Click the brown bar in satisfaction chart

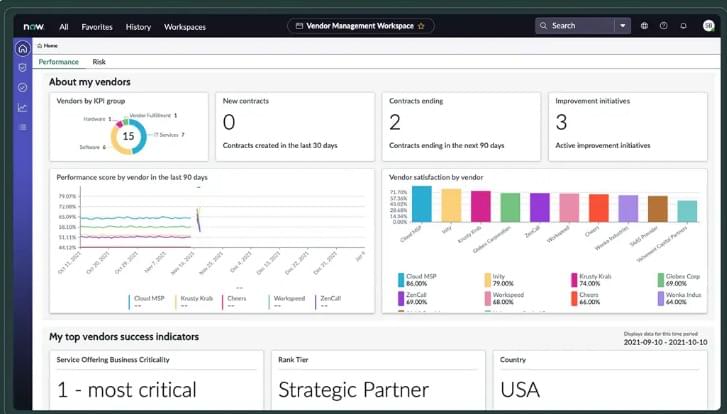[658, 209]
